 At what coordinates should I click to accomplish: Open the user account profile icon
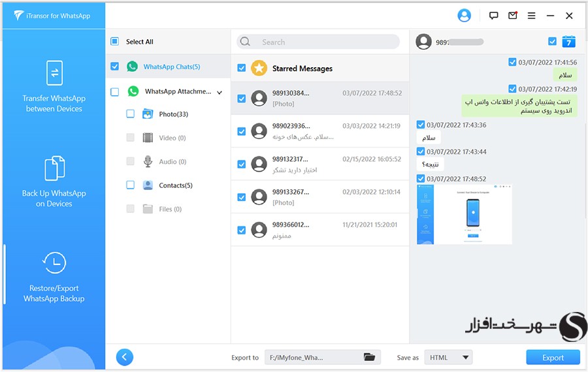tap(464, 16)
